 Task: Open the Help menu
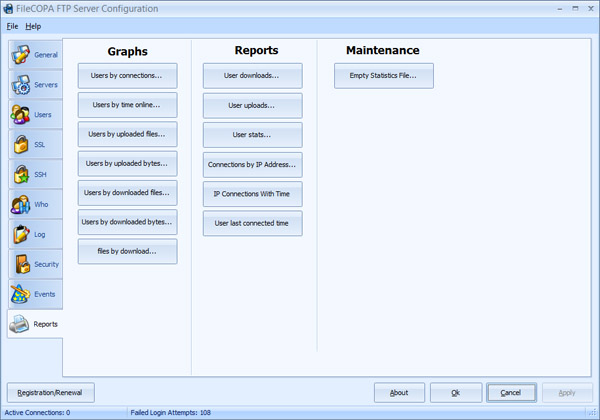tap(33, 26)
